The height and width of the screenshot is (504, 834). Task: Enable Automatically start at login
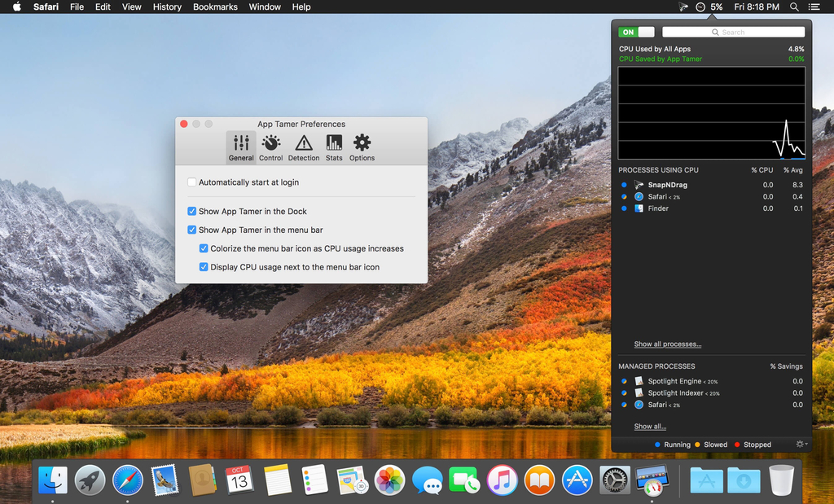(192, 182)
